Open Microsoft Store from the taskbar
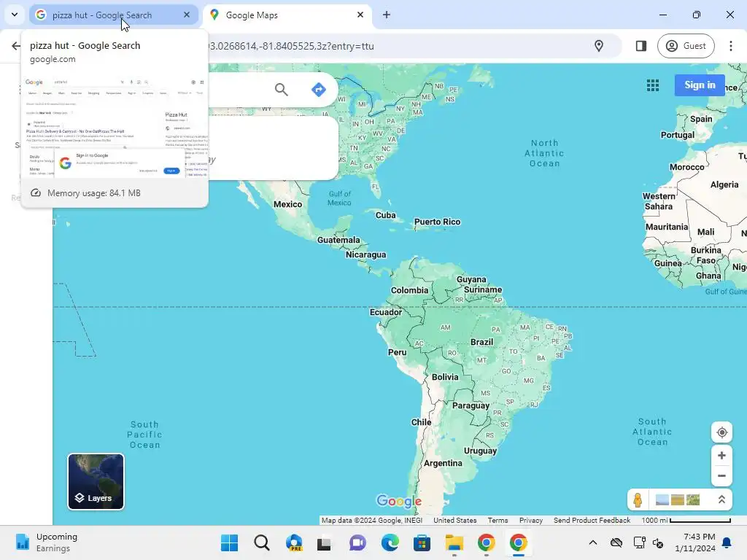The height and width of the screenshot is (560, 747). point(422,542)
